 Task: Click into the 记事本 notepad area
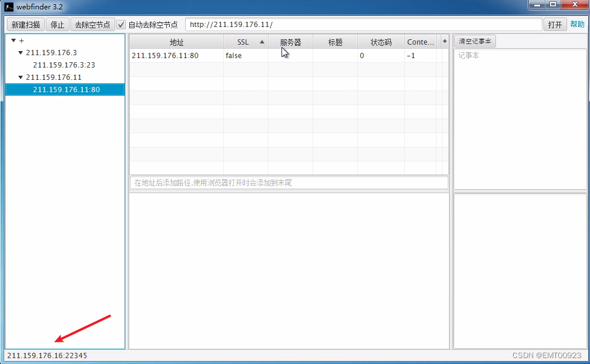[521, 119]
